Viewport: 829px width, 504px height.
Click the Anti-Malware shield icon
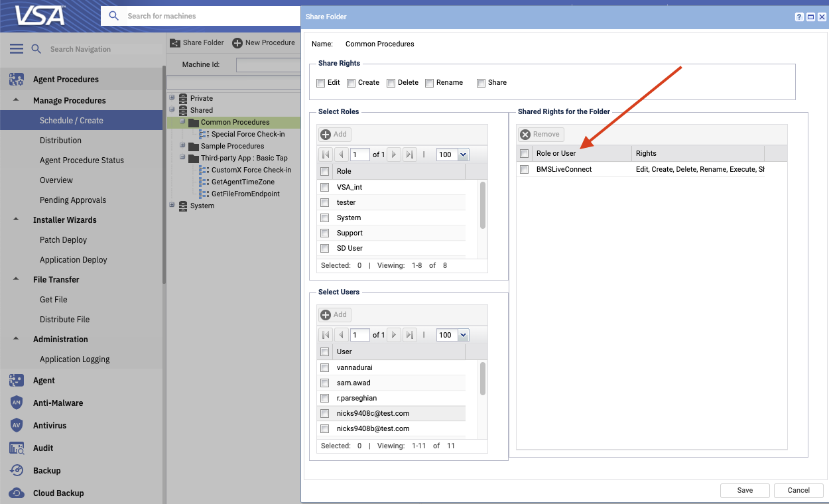17,403
